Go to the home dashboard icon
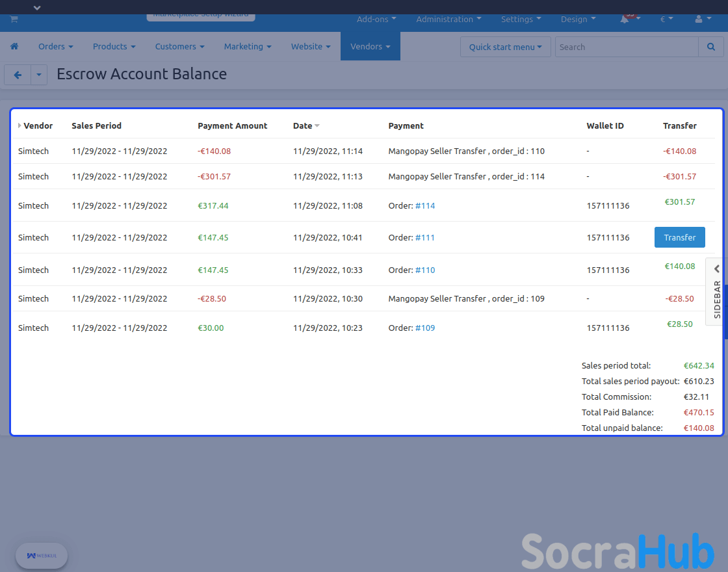Image resolution: width=728 pixels, height=572 pixels. click(x=14, y=47)
